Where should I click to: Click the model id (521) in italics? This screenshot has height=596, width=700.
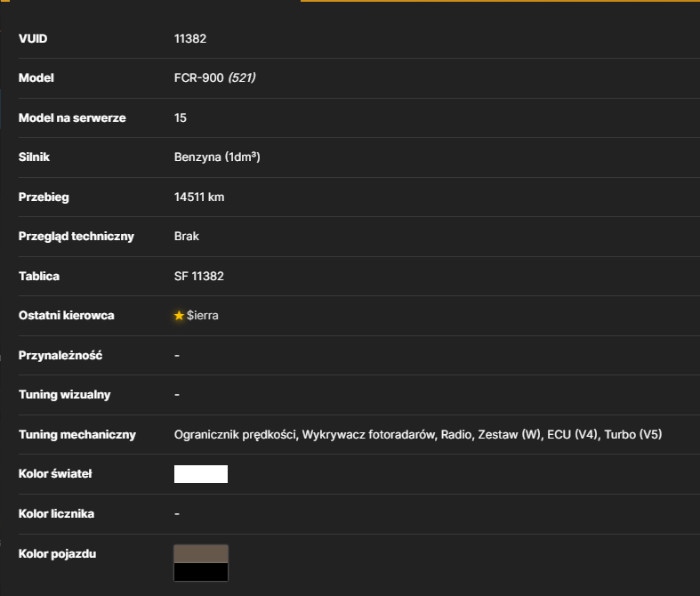(242, 77)
